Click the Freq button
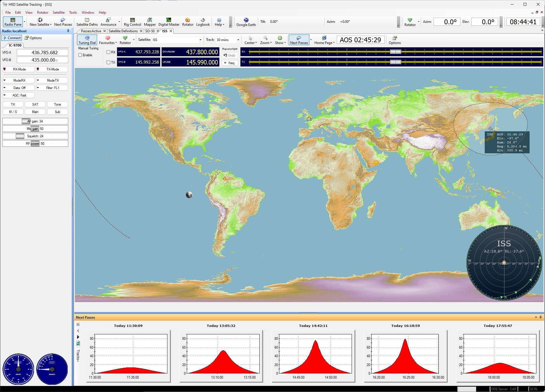This screenshot has width=545, height=392. pyautogui.click(x=230, y=63)
